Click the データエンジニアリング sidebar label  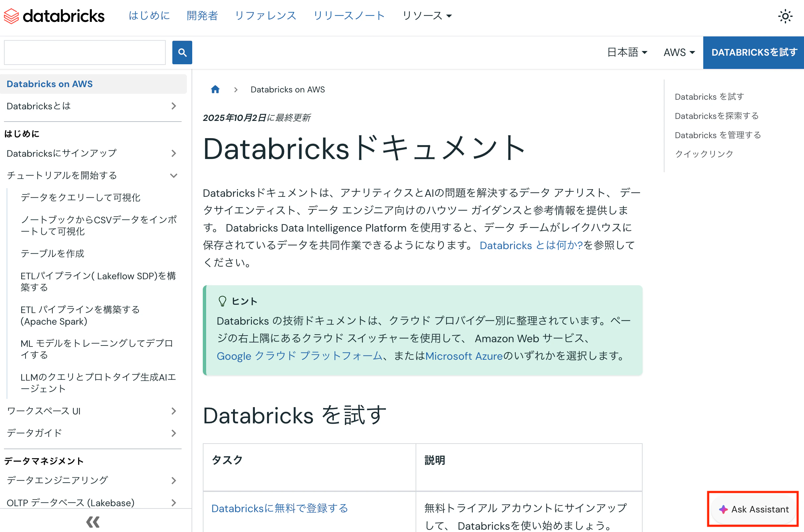coord(57,480)
